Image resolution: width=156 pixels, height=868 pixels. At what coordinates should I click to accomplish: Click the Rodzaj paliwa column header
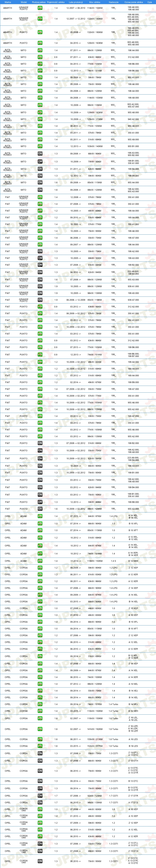click(x=39, y=2)
